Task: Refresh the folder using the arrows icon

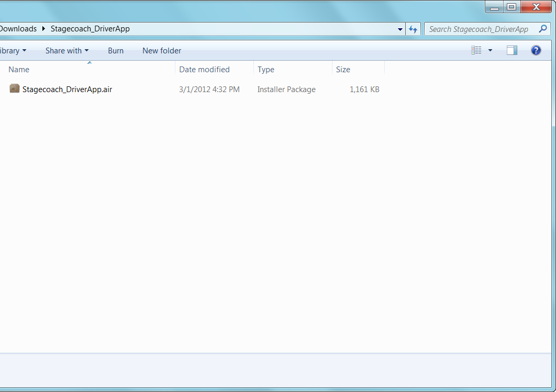Action: pyautogui.click(x=413, y=29)
